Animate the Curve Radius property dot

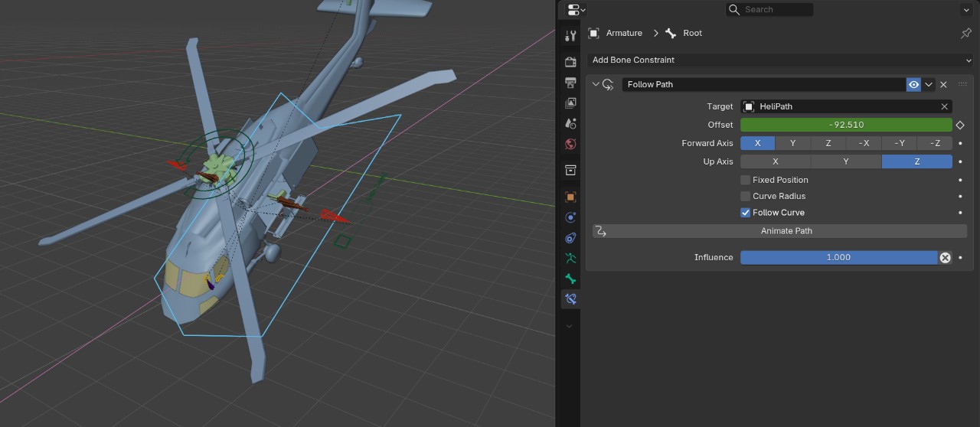pyautogui.click(x=960, y=196)
